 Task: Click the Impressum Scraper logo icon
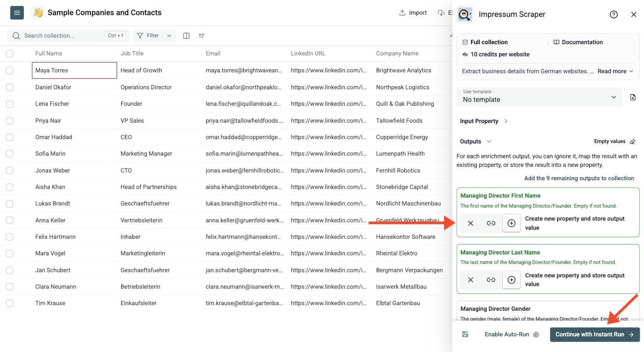[465, 14]
